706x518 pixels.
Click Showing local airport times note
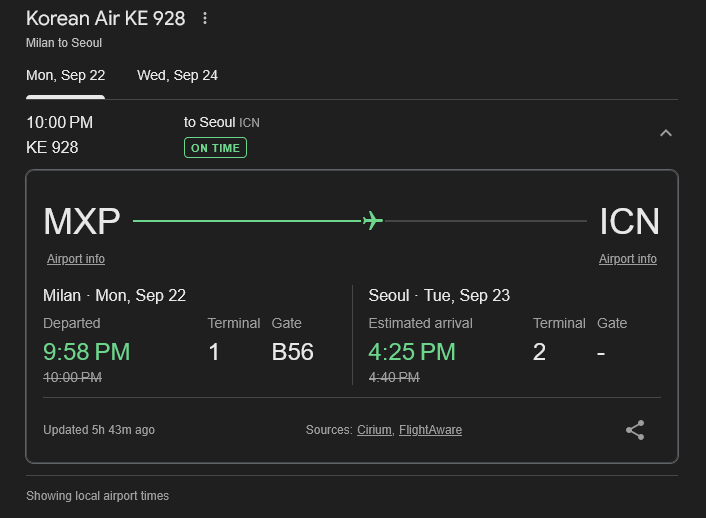coord(98,496)
